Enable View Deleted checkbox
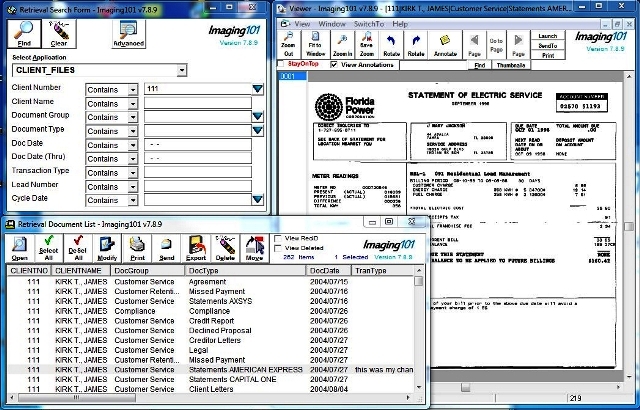The height and width of the screenshot is (410, 640). pyautogui.click(x=278, y=248)
